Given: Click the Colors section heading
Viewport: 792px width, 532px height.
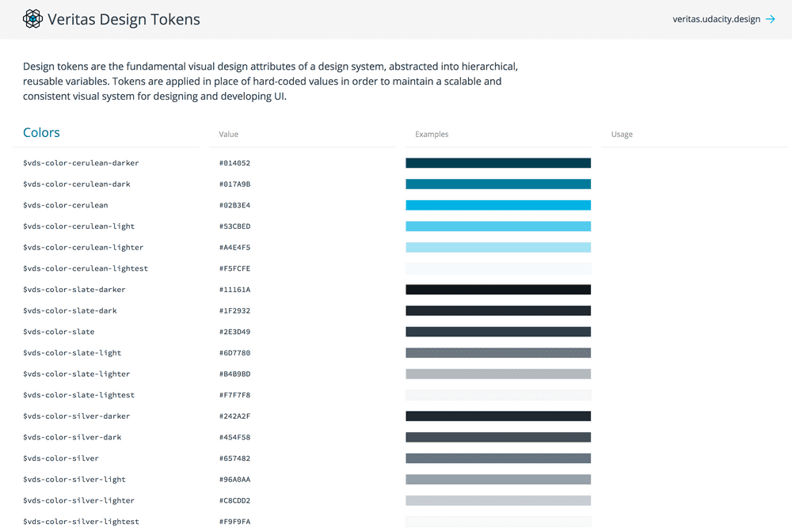Looking at the screenshot, I should click(x=41, y=132).
